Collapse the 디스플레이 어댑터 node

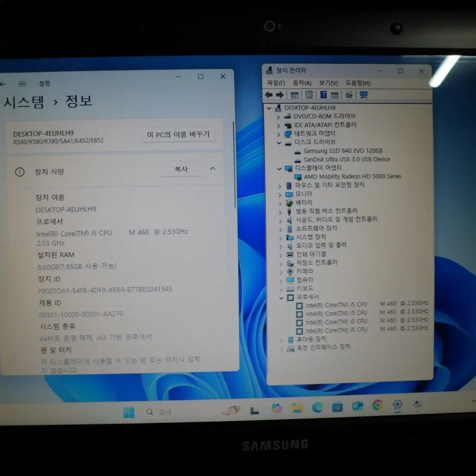(279, 169)
